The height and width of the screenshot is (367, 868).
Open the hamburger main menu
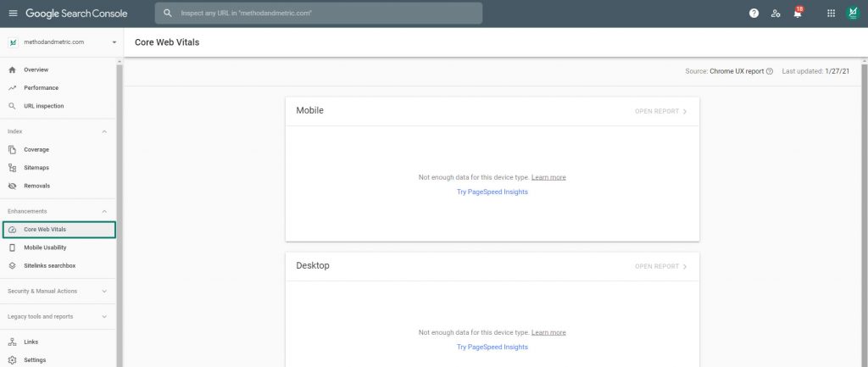(x=13, y=14)
